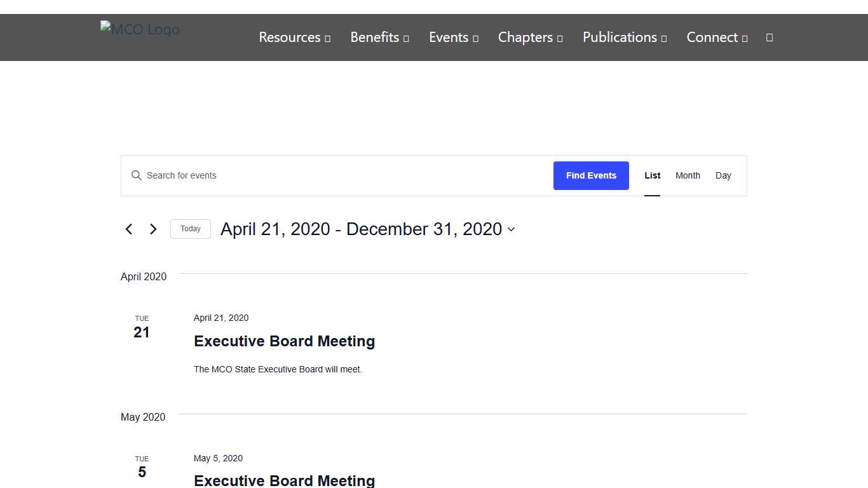The image size is (868, 488).
Task: Expand the Resources menu arrow
Action: [328, 39]
